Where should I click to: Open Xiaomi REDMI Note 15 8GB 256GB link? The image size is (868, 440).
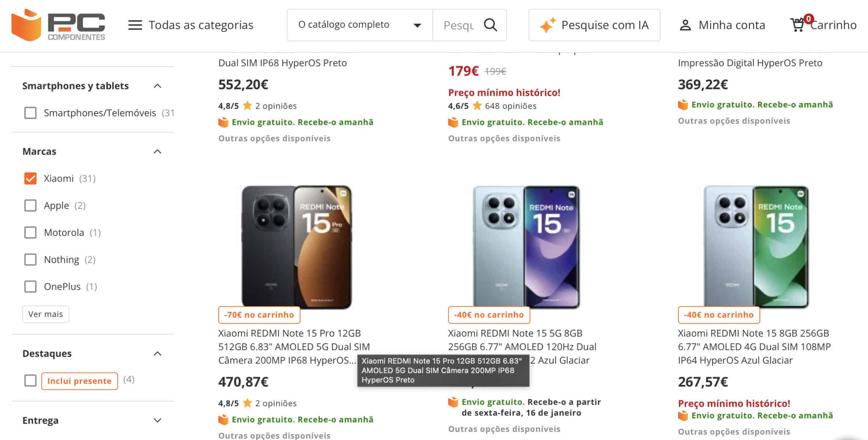pyautogui.click(x=754, y=346)
